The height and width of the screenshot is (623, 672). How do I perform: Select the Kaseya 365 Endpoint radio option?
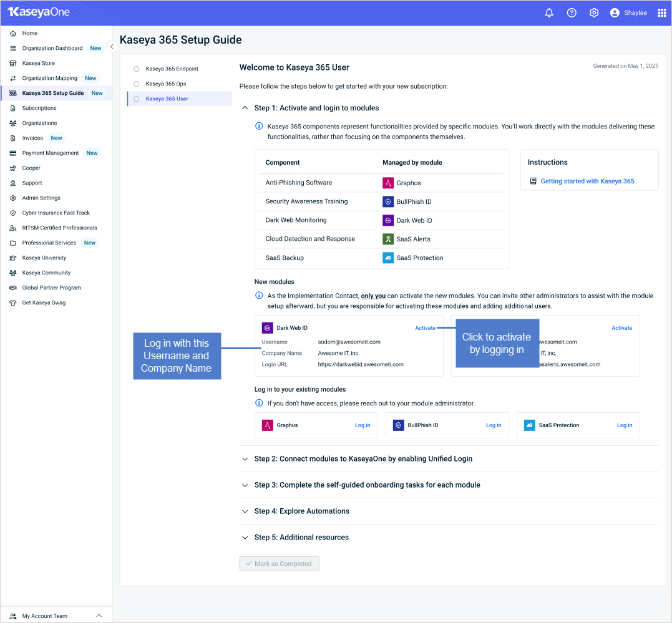click(136, 69)
